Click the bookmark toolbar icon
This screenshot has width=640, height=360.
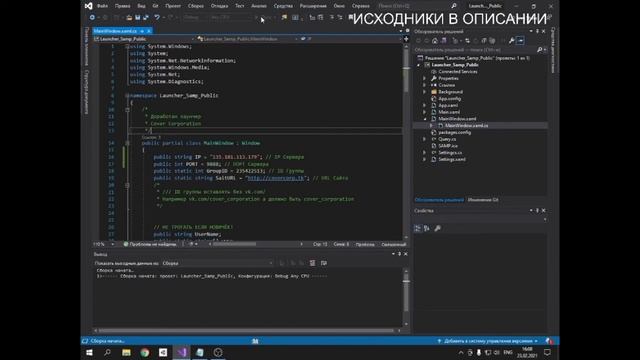[x=351, y=18]
